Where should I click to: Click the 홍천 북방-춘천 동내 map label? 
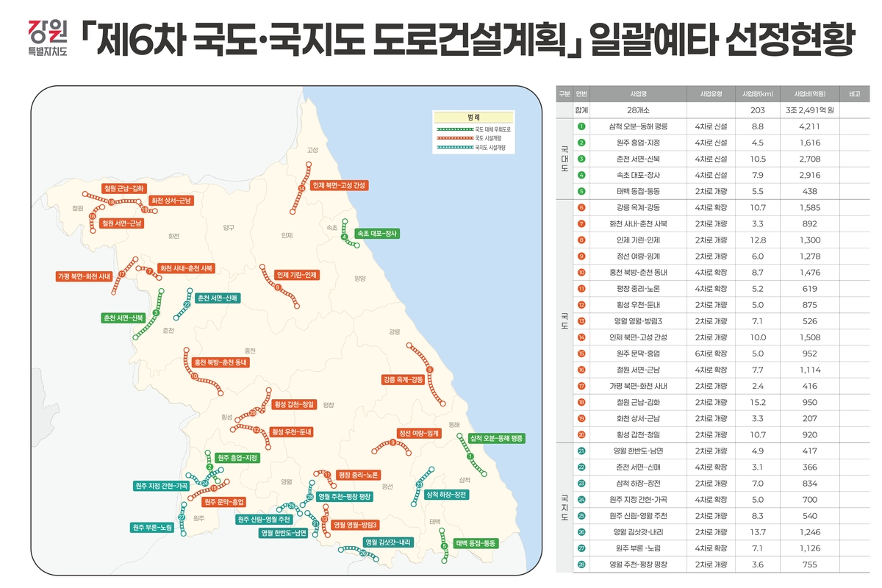(221, 362)
